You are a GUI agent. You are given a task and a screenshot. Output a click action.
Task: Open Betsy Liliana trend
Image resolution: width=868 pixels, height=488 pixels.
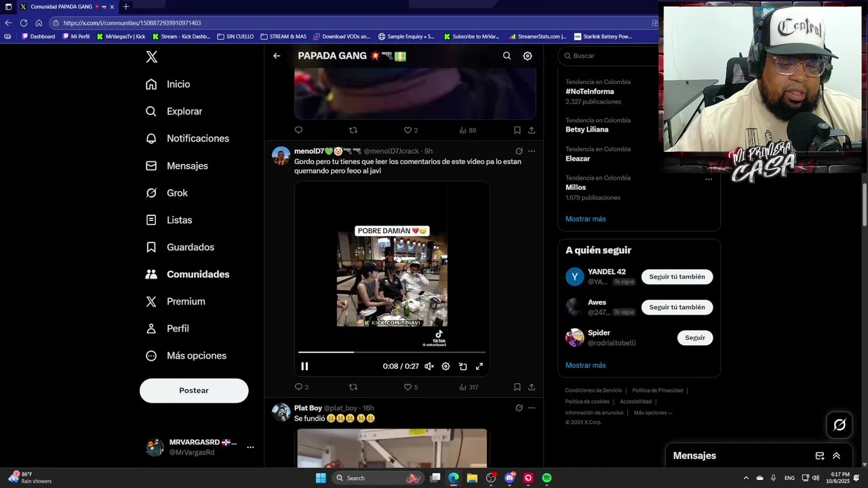point(587,129)
